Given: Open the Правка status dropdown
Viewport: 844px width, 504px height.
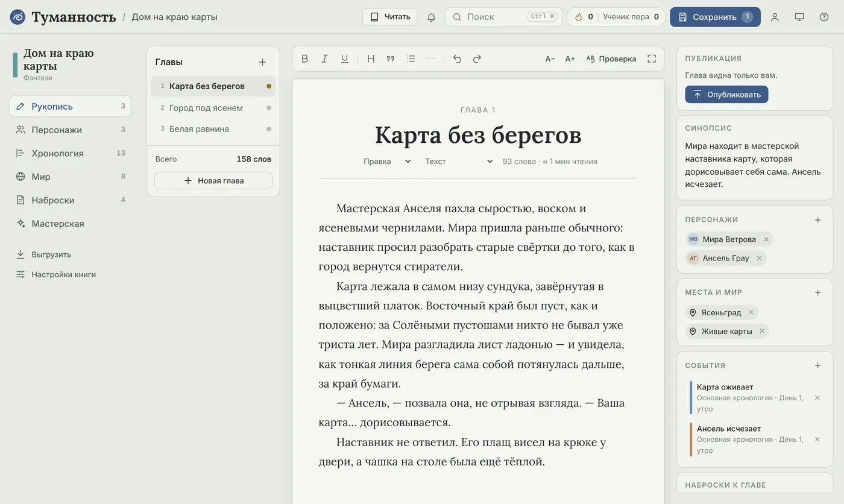Looking at the screenshot, I should [387, 162].
